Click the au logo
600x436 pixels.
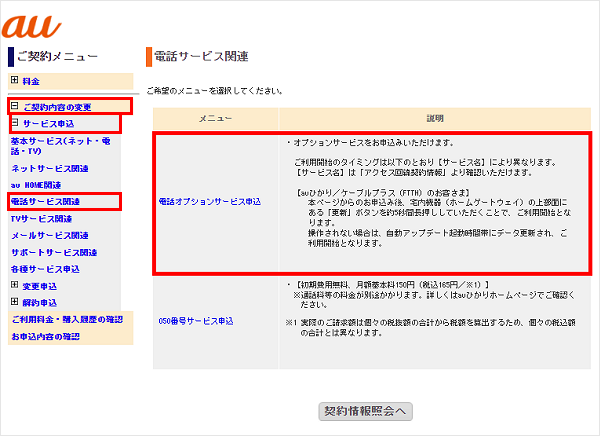click(32, 20)
